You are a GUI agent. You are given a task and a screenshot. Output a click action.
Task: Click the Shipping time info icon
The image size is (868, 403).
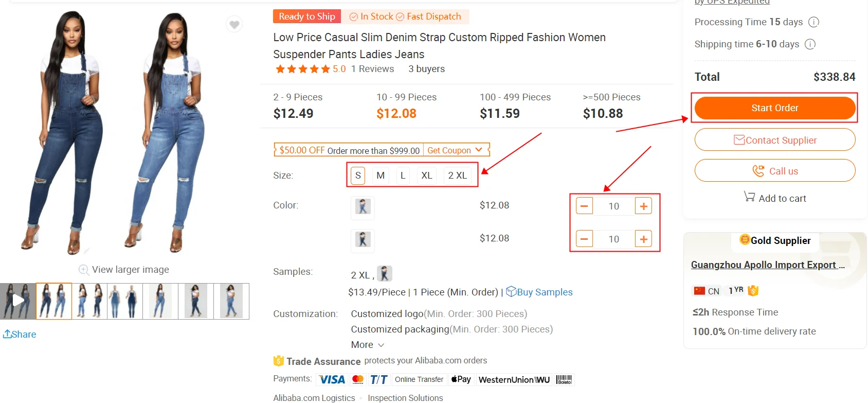pos(810,44)
